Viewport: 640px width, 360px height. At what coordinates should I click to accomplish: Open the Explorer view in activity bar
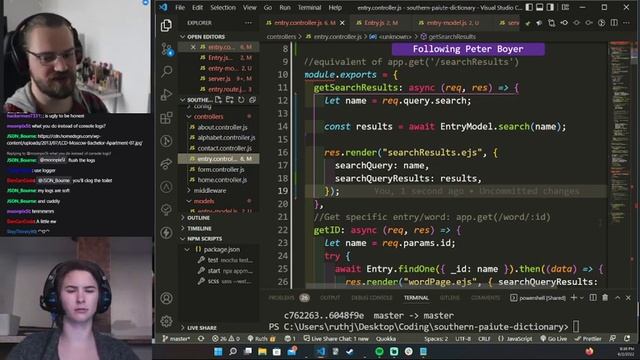coord(166,25)
